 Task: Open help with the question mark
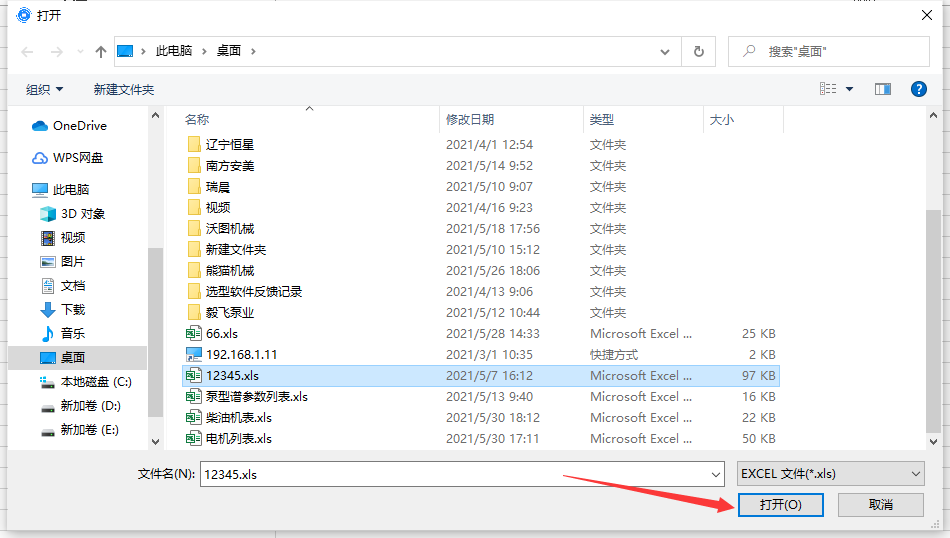coord(918,89)
